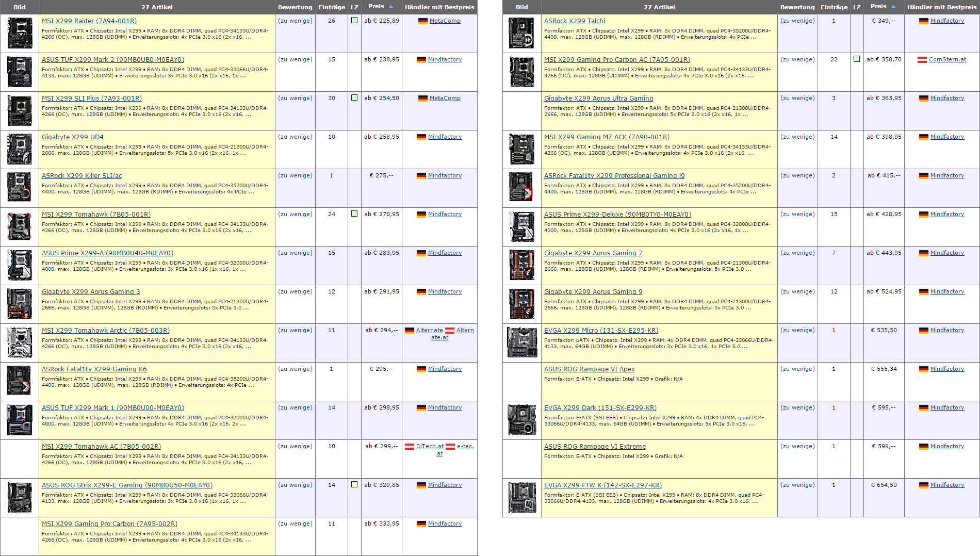Image resolution: width=980 pixels, height=556 pixels.
Task: Click the German flag in ASUS TUF Mark 2 row
Action: [x=421, y=60]
